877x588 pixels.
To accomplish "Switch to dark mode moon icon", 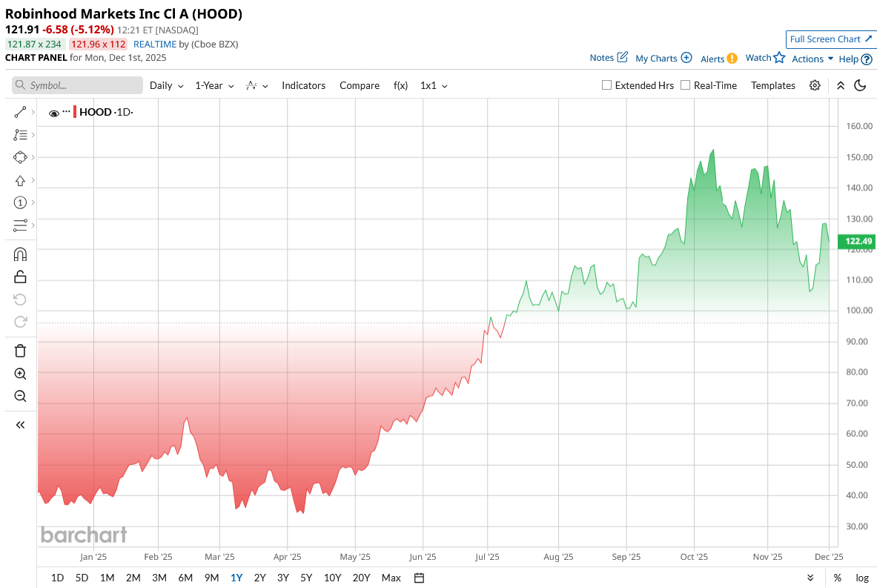I will (x=860, y=85).
